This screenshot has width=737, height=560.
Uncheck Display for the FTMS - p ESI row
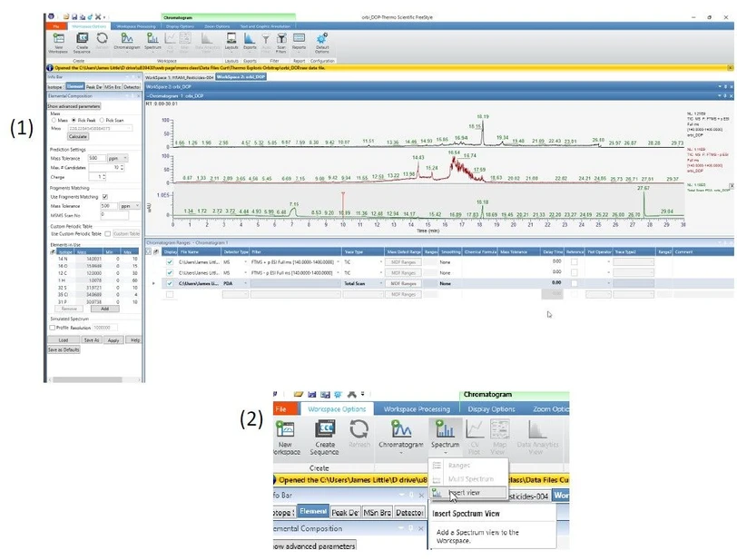coord(170,272)
